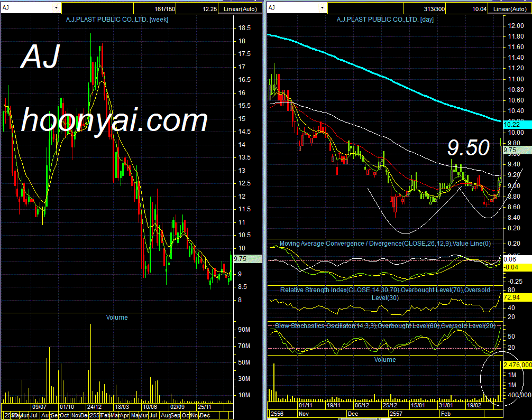Click the Linear(Auto) scale button in daily chart
The width and height of the screenshot is (532, 420).
pos(510,9)
